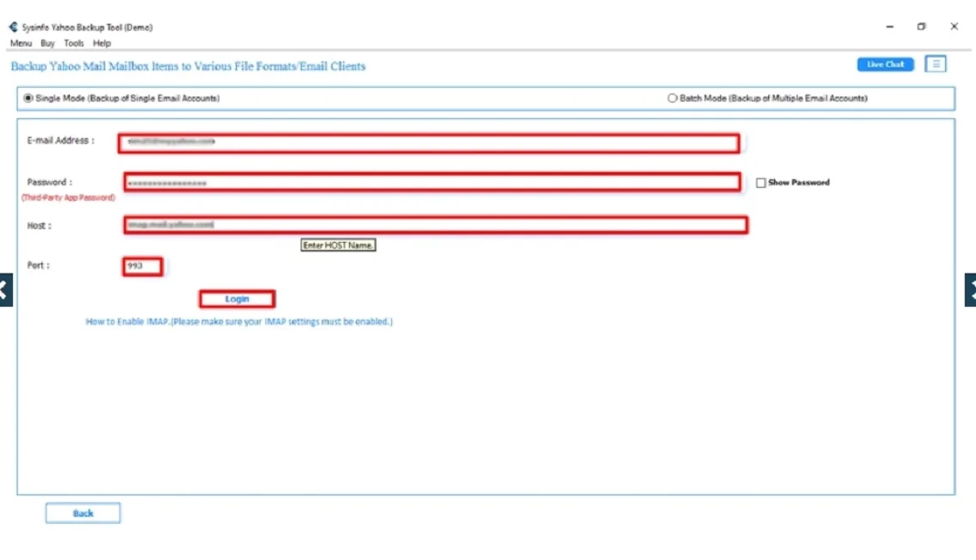
Task: Open the Help menu
Action: coord(102,44)
